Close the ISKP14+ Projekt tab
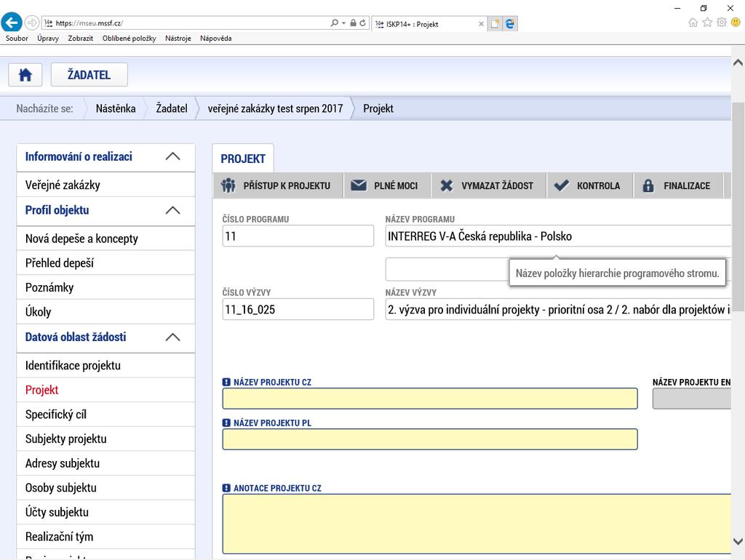Viewport: 745px width, 560px height. pos(481,24)
